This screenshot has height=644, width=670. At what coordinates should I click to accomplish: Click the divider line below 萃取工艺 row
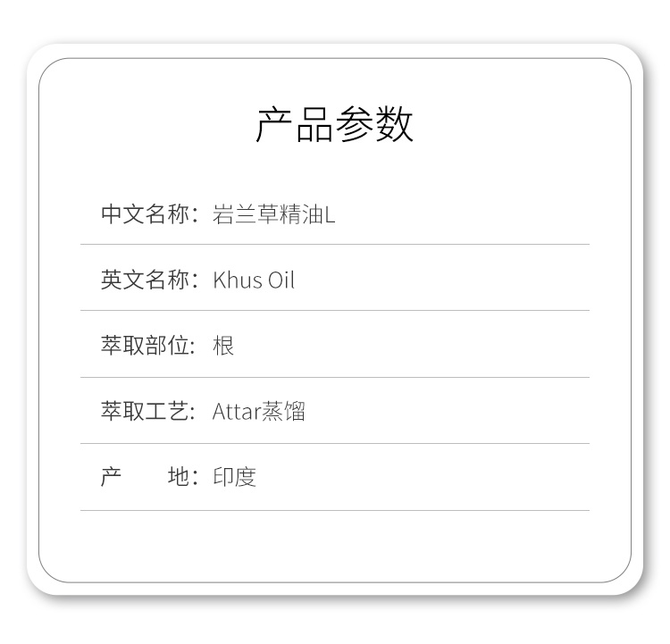pyautogui.click(x=335, y=443)
